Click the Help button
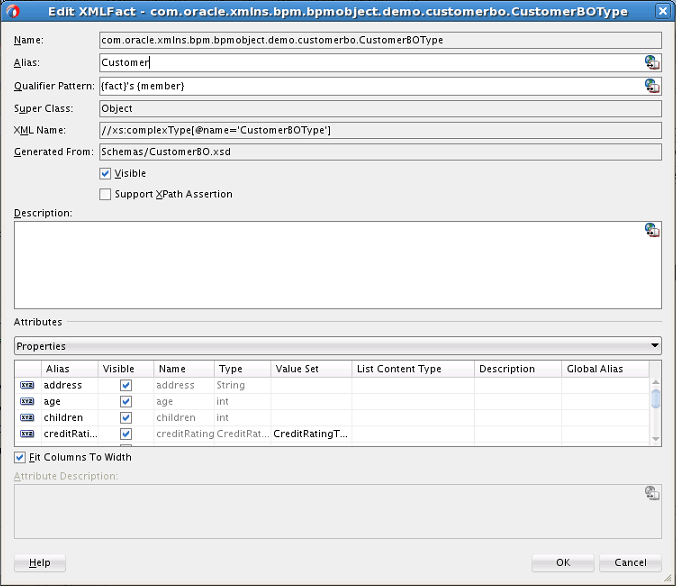Image resolution: width=676 pixels, height=586 pixels. (x=40, y=563)
